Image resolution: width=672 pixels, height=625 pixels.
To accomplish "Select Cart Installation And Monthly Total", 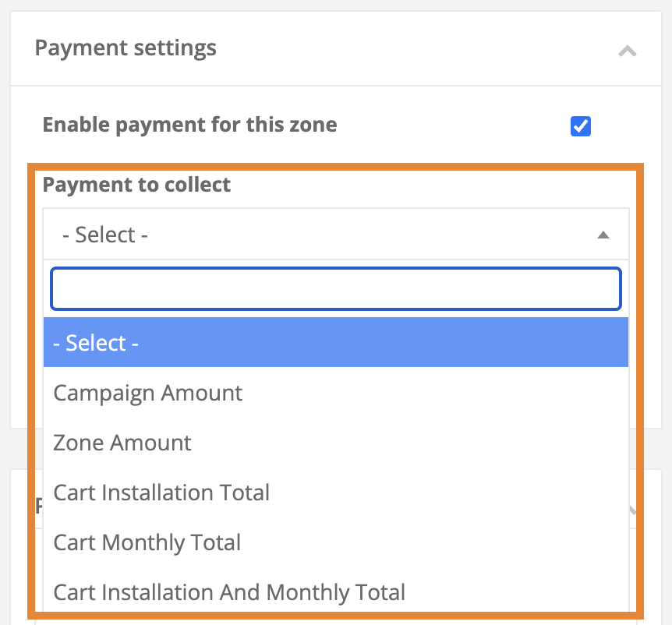I will coord(229,592).
